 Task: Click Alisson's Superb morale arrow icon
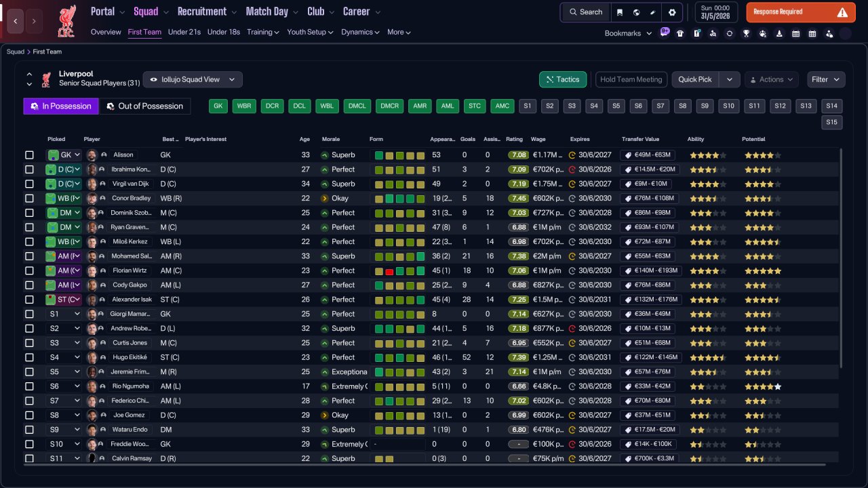coord(325,155)
